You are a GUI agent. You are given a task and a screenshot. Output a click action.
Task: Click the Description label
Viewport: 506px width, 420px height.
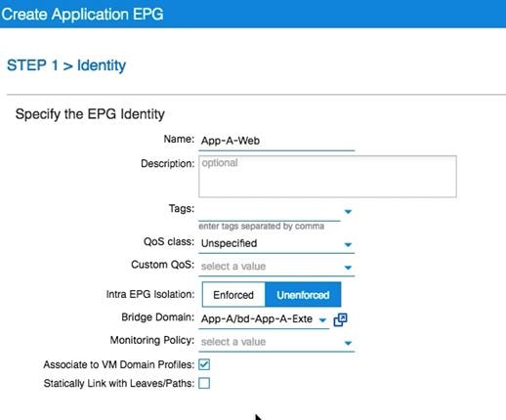pos(167,163)
